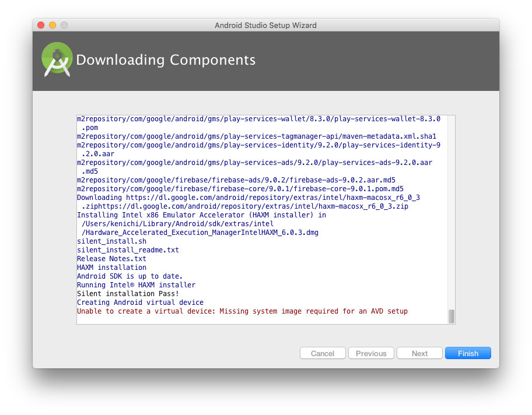Click the 'Running Intel® HAXM installer' line
This screenshot has width=532, height=415.
click(136, 285)
